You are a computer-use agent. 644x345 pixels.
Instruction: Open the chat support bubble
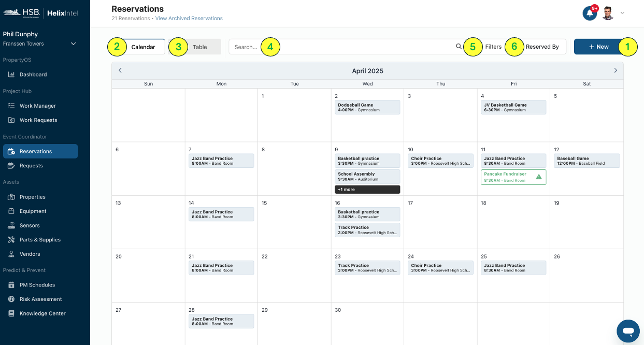(x=628, y=331)
